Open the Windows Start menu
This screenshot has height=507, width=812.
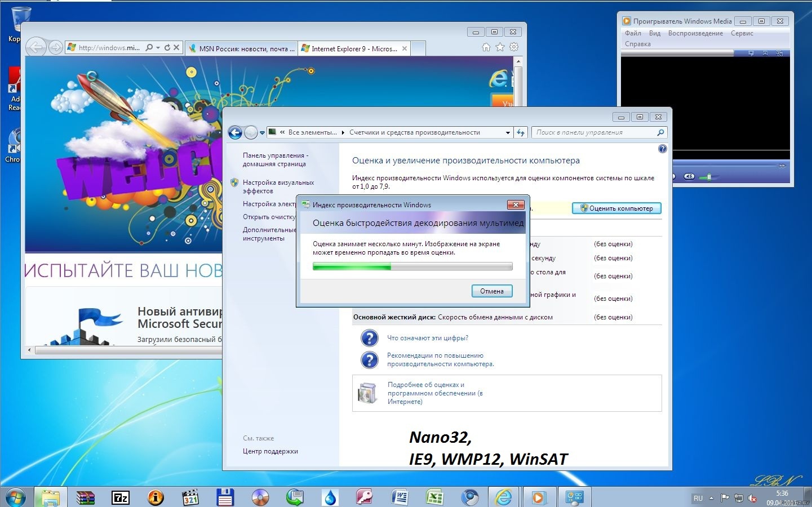[16, 497]
